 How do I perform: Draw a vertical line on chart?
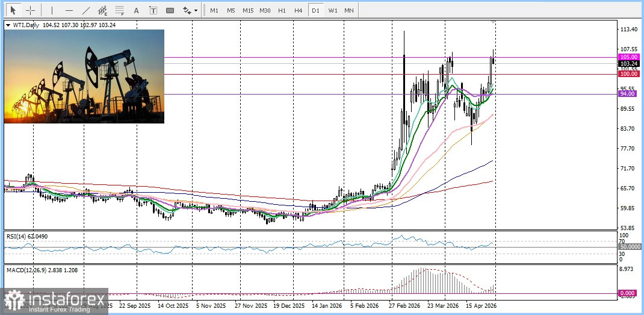52,10
